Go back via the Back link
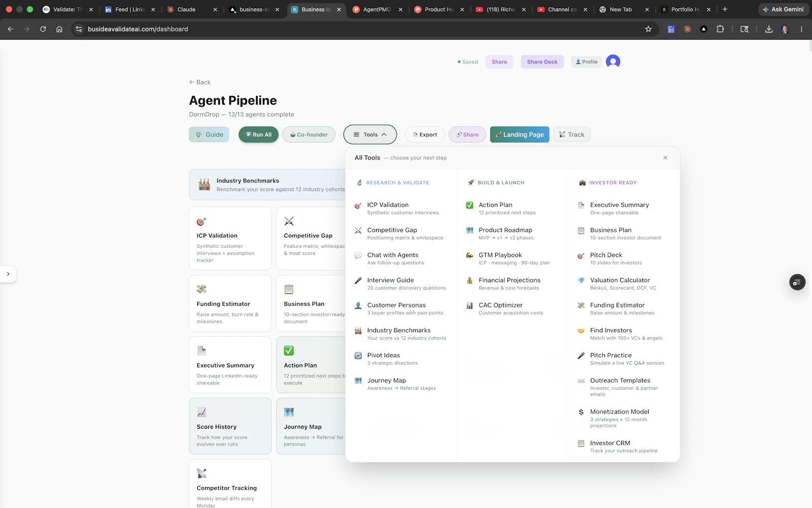812x508 pixels. point(200,82)
